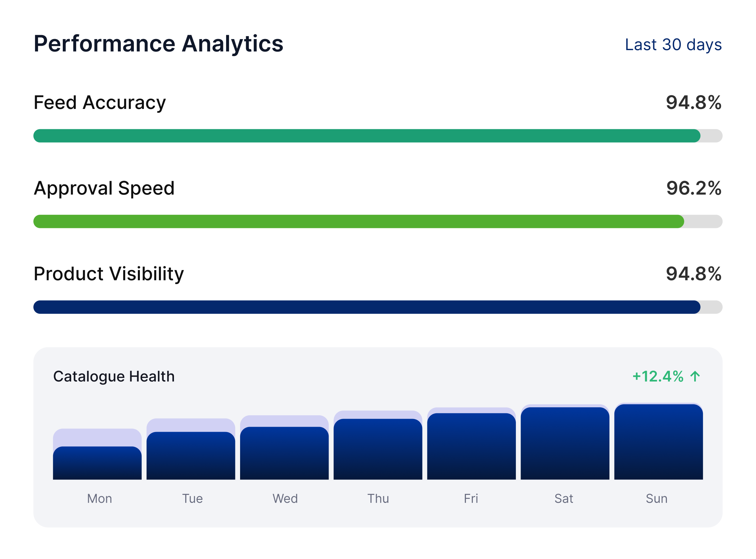Select the Wednesday bar in chart
756x559 pixels.
coord(285,453)
